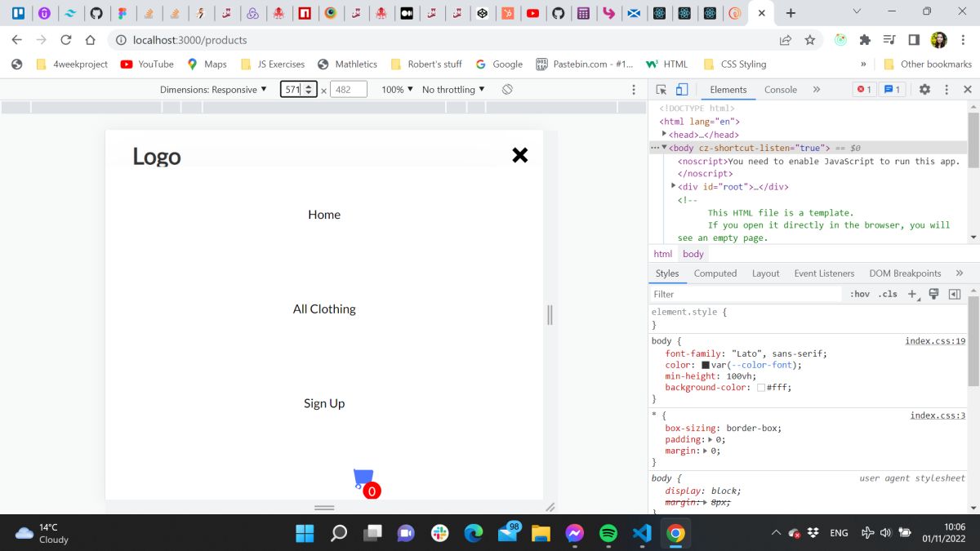This screenshot has height=551, width=980.
Task: Open Visual Studio Code from taskbar
Action: 642,533
